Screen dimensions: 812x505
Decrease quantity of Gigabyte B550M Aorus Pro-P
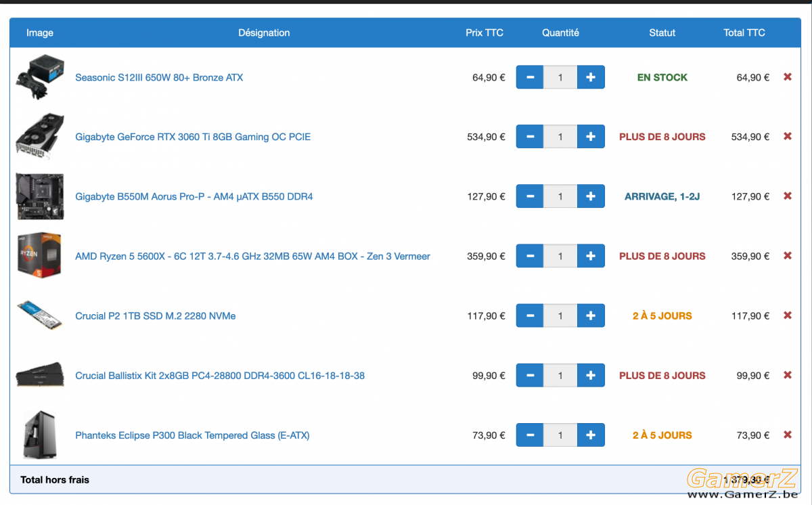530,196
